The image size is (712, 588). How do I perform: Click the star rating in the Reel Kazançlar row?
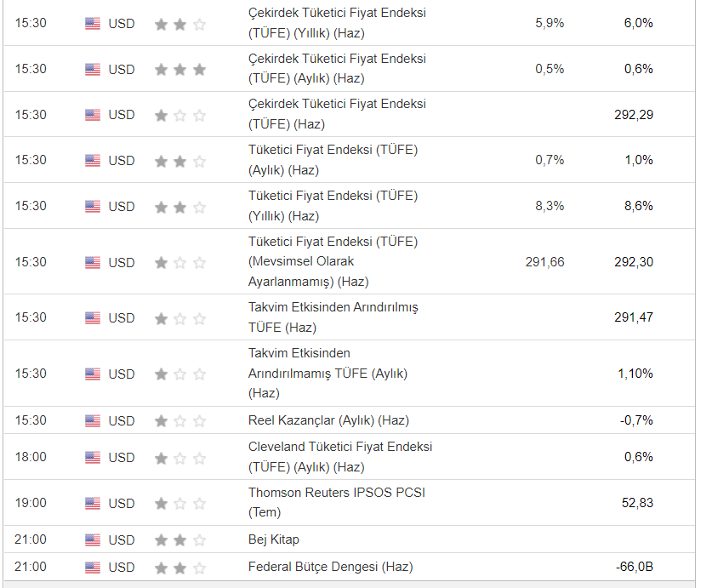pyautogui.click(x=180, y=420)
